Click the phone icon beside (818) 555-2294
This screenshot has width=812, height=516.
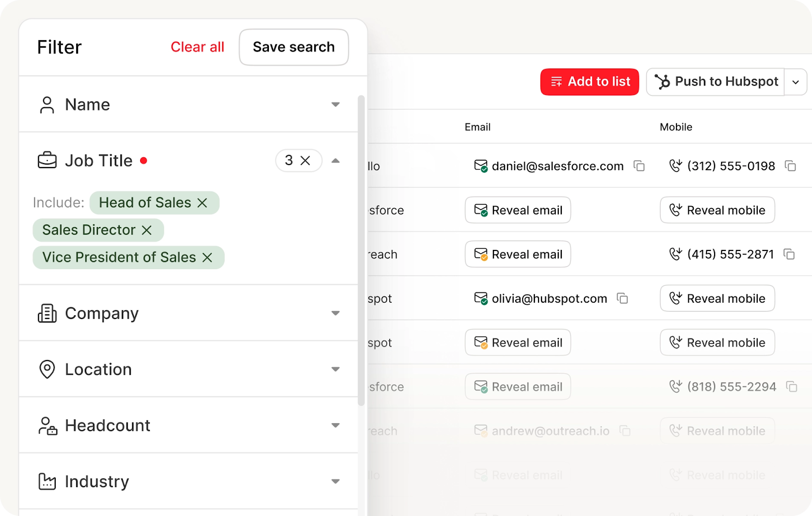(x=675, y=386)
